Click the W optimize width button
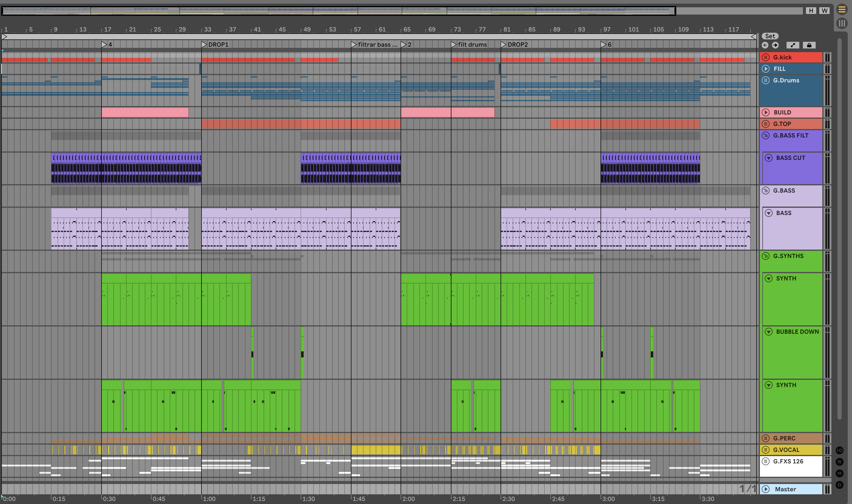The image size is (852, 504). [x=824, y=11]
